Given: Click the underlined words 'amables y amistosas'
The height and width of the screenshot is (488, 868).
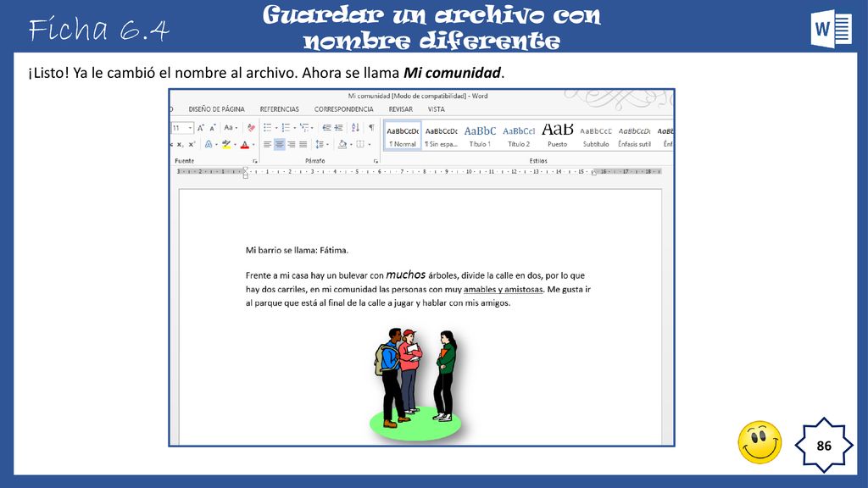Looking at the screenshot, I should [504, 290].
